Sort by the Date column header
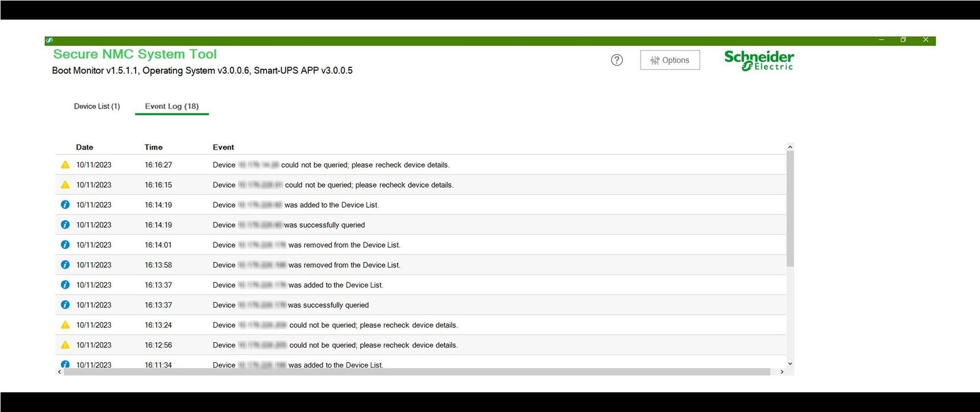 pyautogui.click(x=85, y=147)
